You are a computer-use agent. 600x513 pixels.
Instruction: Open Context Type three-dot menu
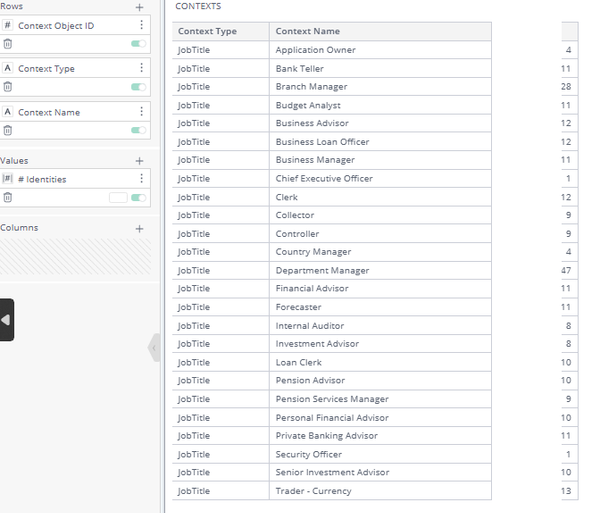pos(141,68)
